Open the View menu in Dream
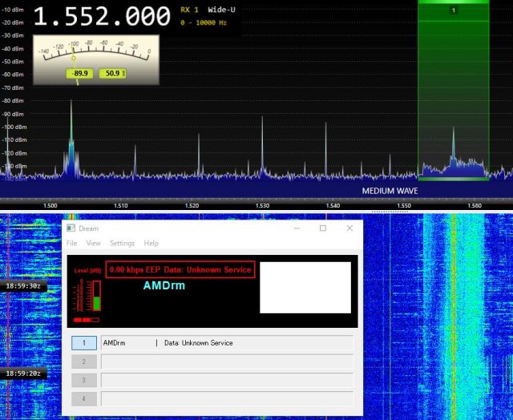 pyautogui.click(x=94, y=243)
